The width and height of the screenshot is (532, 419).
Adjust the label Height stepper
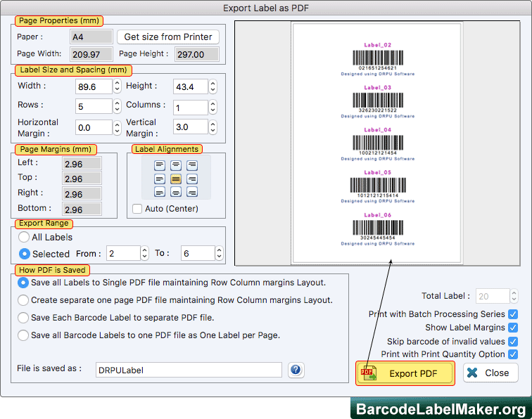point(213,86)
